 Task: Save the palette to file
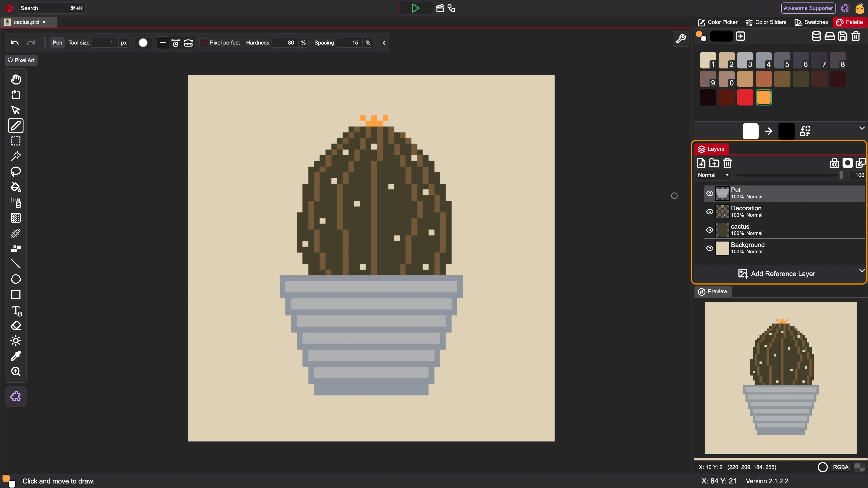pos(843,36)
